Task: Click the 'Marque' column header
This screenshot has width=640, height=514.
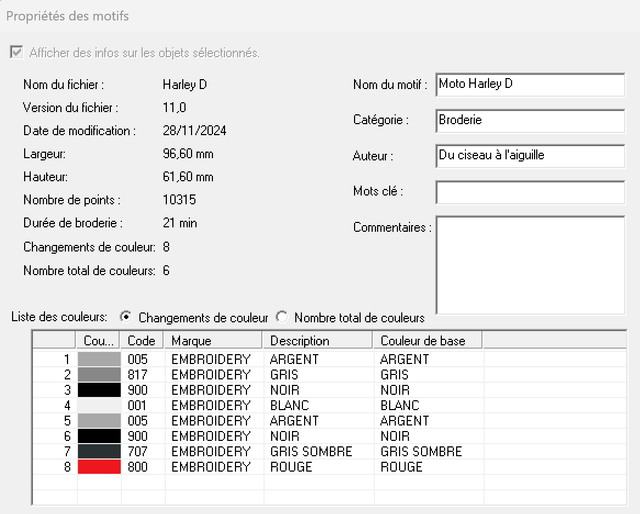Action: (x=213, y=340)
